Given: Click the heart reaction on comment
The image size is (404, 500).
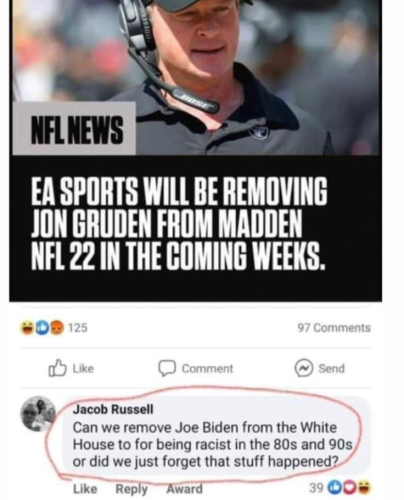Looking at the screenshot, I should (350, 488).
